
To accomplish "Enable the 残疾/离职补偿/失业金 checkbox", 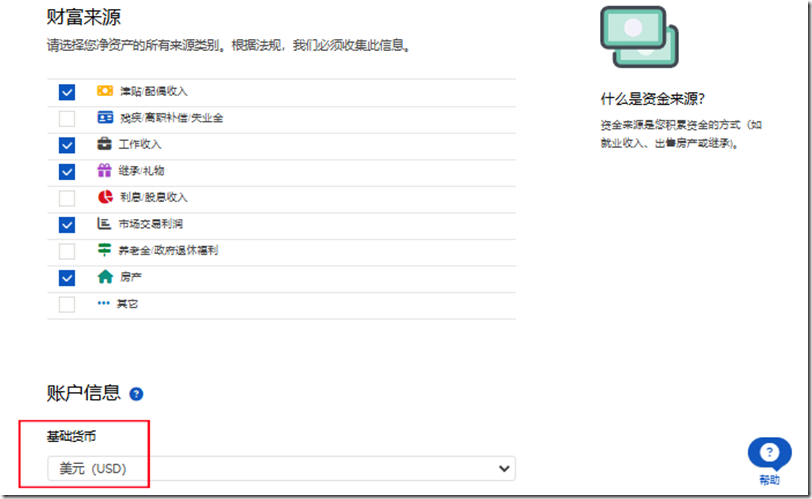I will (67, 118).
